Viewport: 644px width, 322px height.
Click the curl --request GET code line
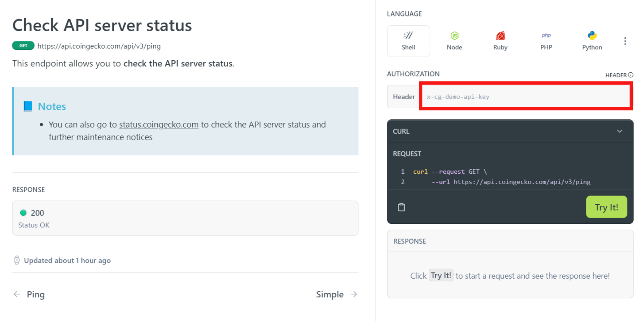pos(450,172)
